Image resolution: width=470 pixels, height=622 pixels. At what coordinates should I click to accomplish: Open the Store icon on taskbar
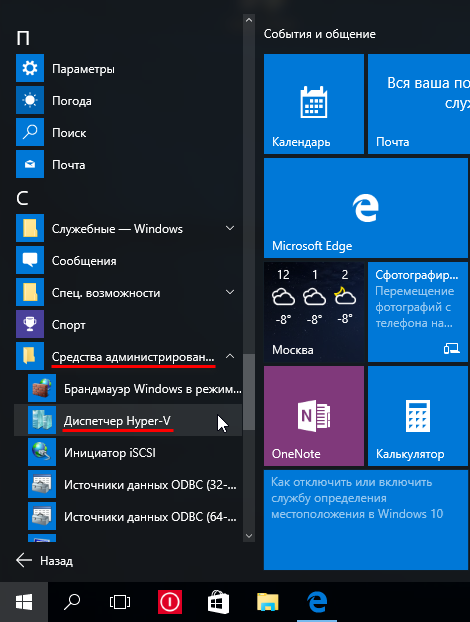[219, 602]
